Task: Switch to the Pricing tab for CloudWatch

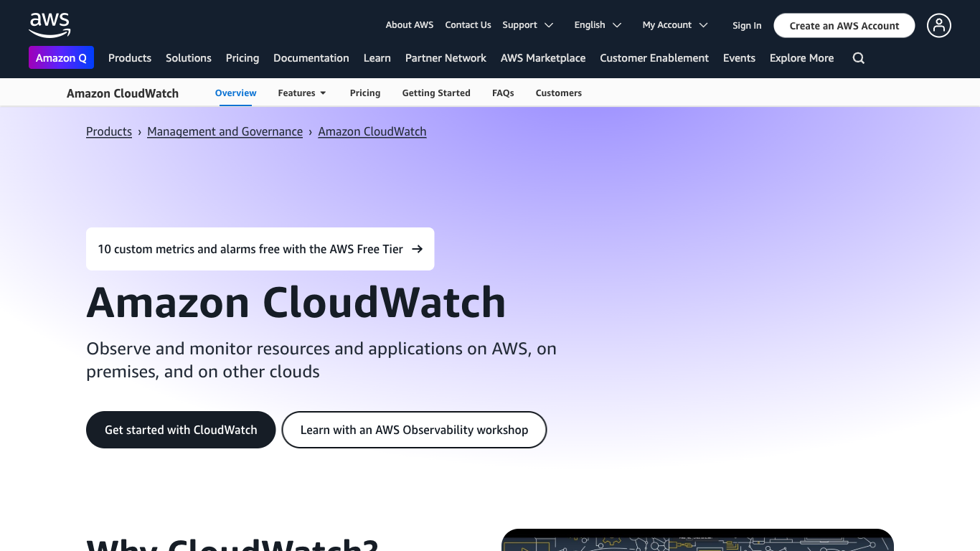Action: coord(364,93)
